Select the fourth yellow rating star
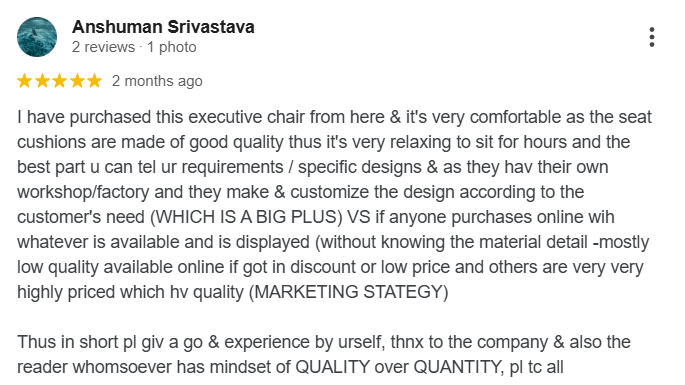 pos(77,81)
